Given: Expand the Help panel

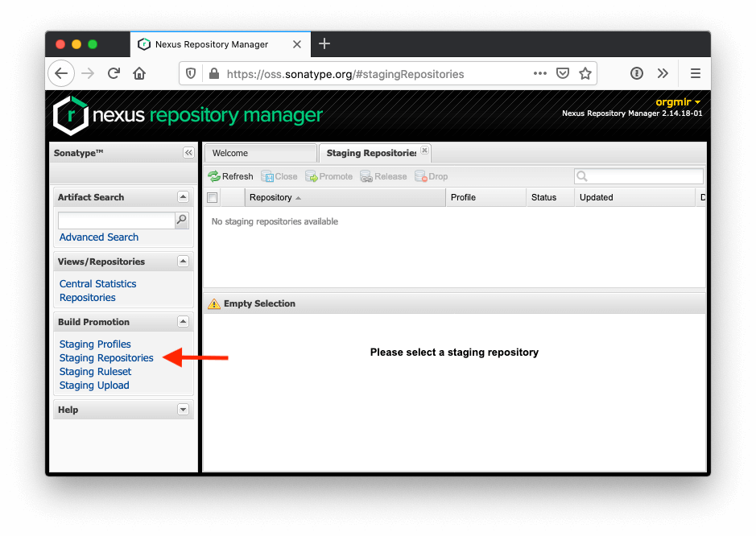Looking at the screenshot, I should click(183, 409).
